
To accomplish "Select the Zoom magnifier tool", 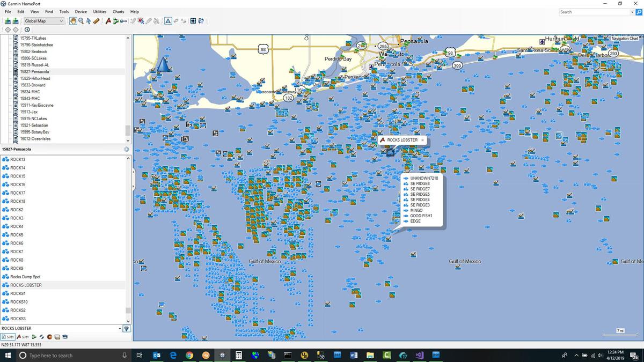I will pyautogui.click(x=81, y=21).
